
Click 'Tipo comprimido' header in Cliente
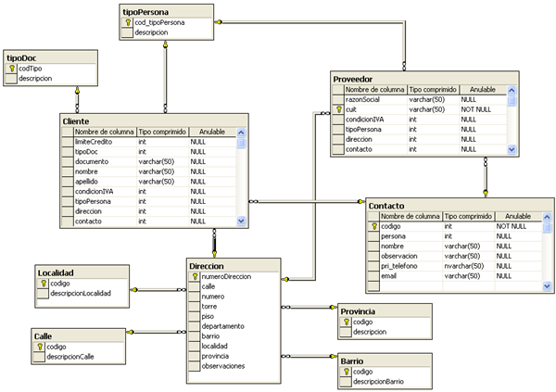(x=162, y=132)
